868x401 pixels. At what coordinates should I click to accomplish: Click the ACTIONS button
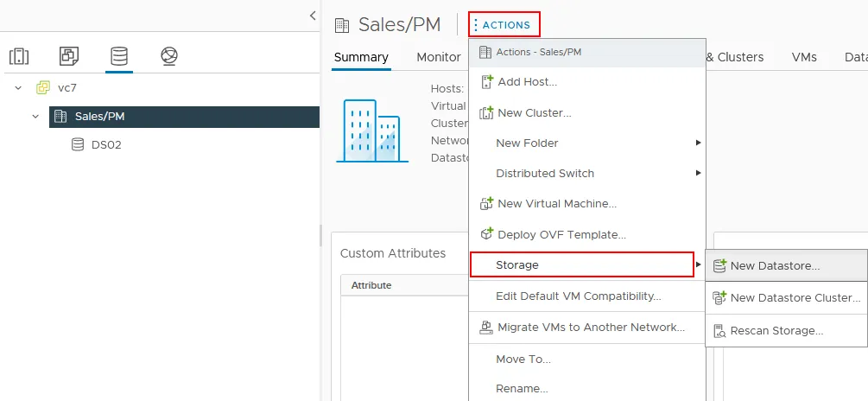tap(504, 25)
